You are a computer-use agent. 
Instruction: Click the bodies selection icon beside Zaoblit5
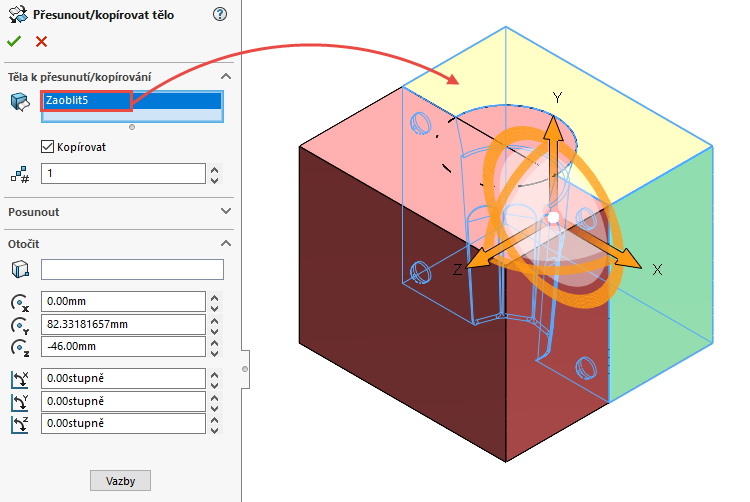[x=20, y=102]
